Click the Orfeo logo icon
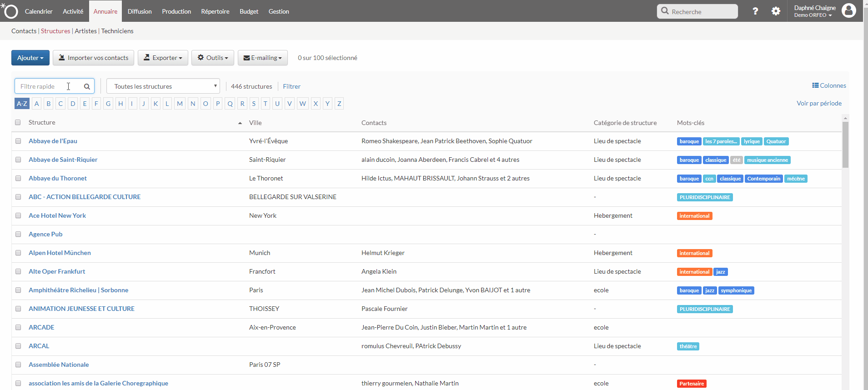 (10, 11)
